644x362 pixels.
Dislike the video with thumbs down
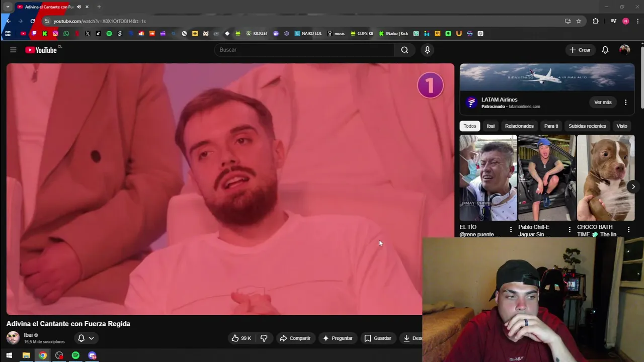tap(264, 338)
